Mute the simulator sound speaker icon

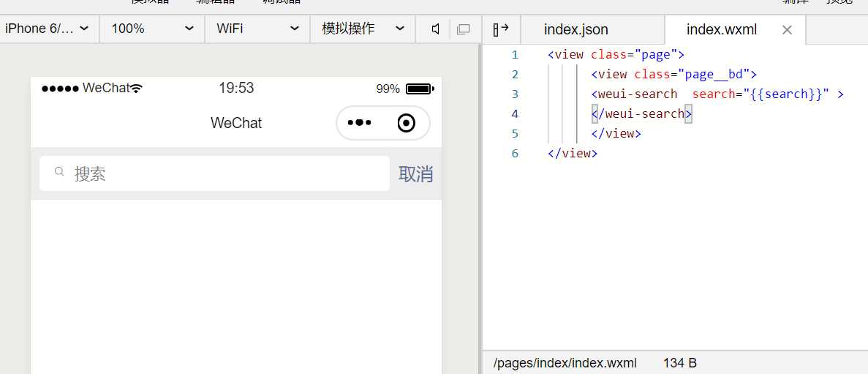[x=436, y=29]
